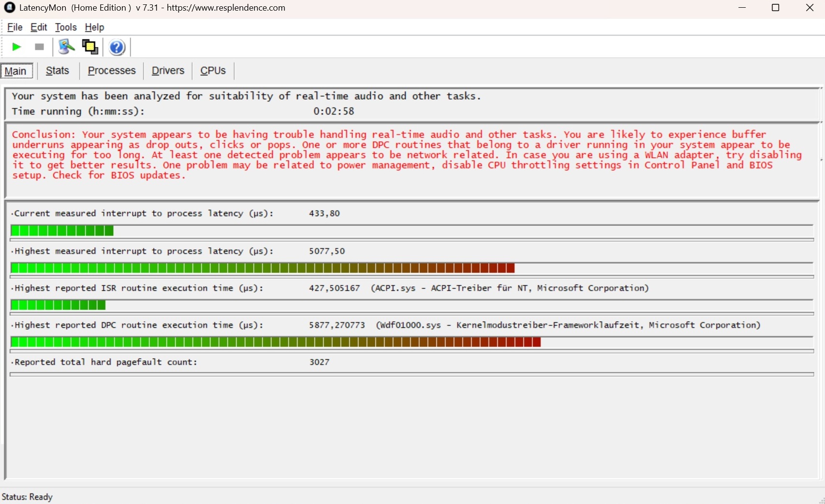The width and height of the screenshot is (825, 504).
Task: Click the monitor-with-brush toolbar icon
Action: pyautogui.click(x=66, y=47)
